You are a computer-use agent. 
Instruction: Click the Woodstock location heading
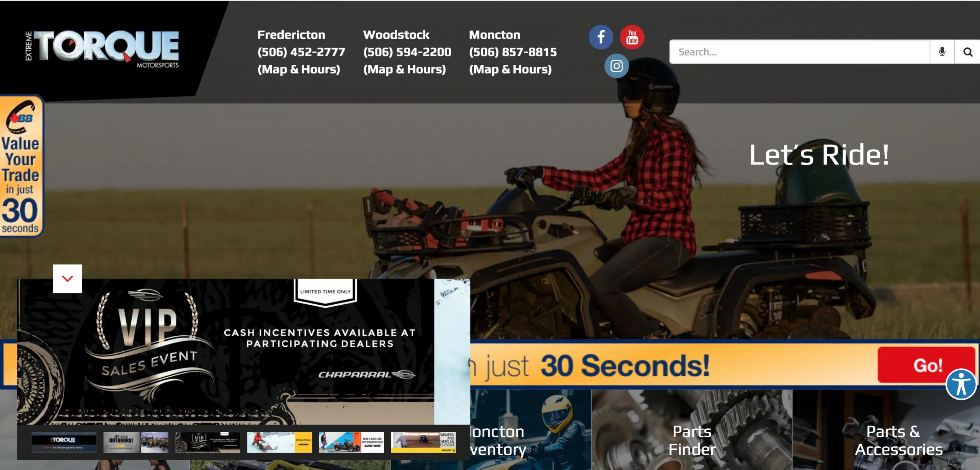click(396, 34)
